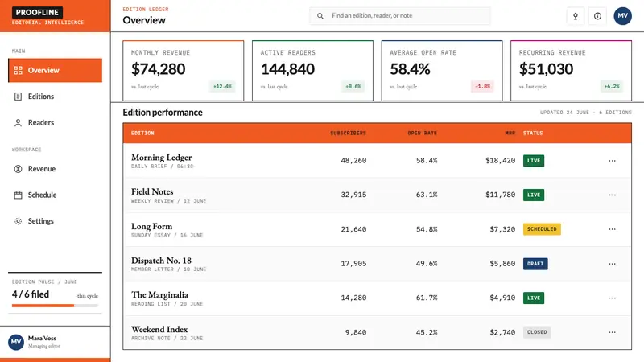Open the MV profile avatar in header
This screenshot has width=644, height=362.
pos(622,15)
